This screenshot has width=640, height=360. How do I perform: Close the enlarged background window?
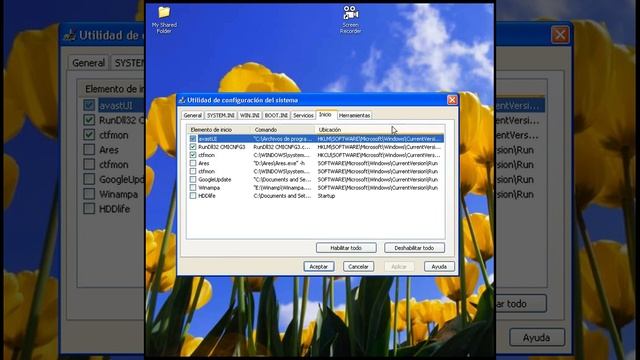[560, 35]
